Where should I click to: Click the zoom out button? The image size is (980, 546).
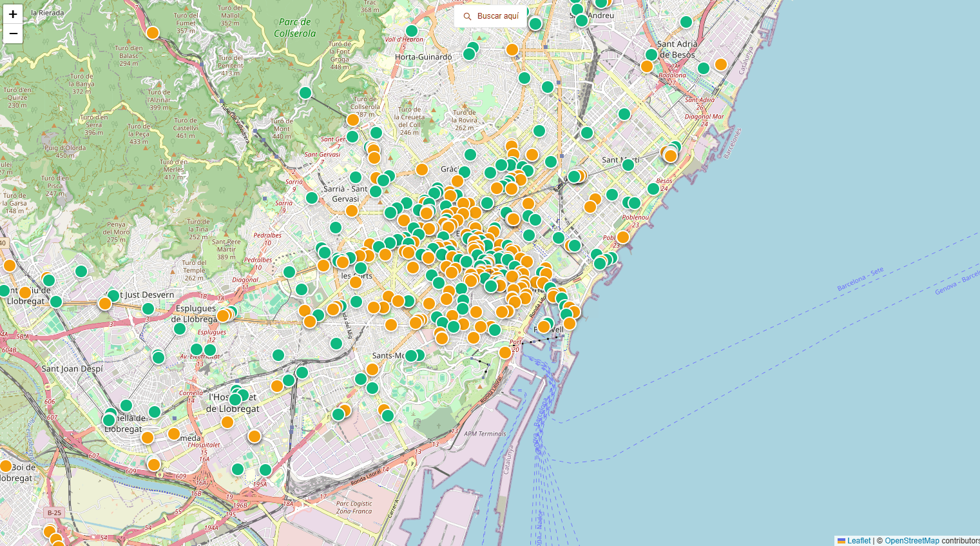coord(12,33)
